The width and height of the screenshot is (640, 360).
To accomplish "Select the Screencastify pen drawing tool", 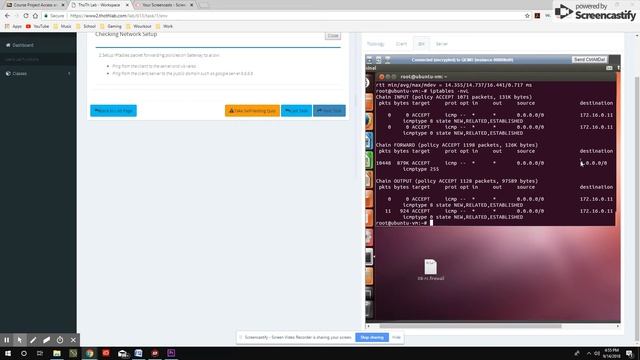I will coord(33,340).
